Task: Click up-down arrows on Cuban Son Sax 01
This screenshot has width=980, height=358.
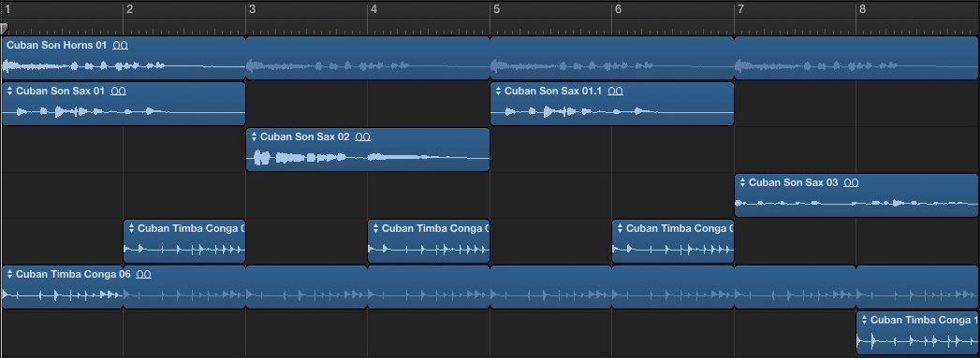Action: [9, 91]
